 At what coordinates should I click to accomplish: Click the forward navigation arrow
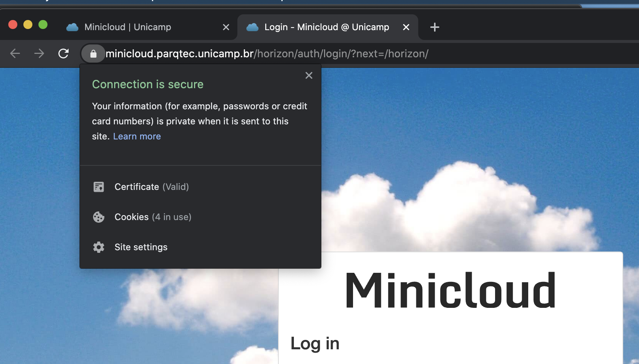pyautogui.click(x=39, y=54)
